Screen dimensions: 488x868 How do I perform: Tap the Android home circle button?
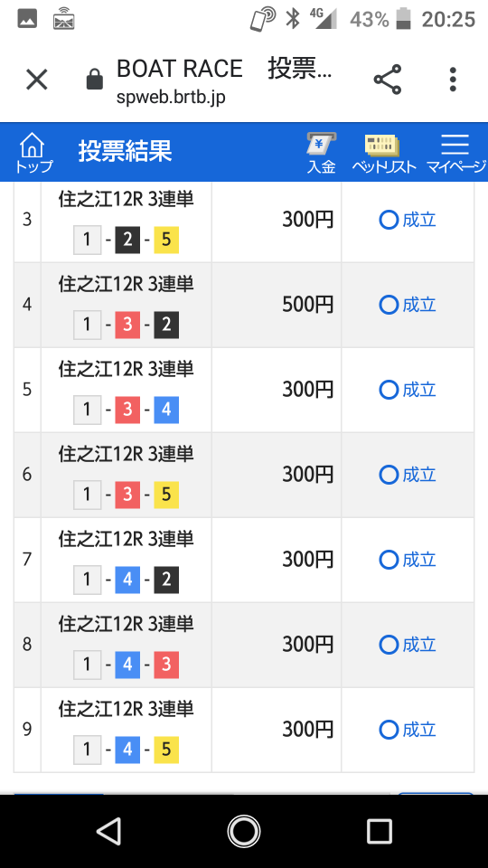click(244, 831)
